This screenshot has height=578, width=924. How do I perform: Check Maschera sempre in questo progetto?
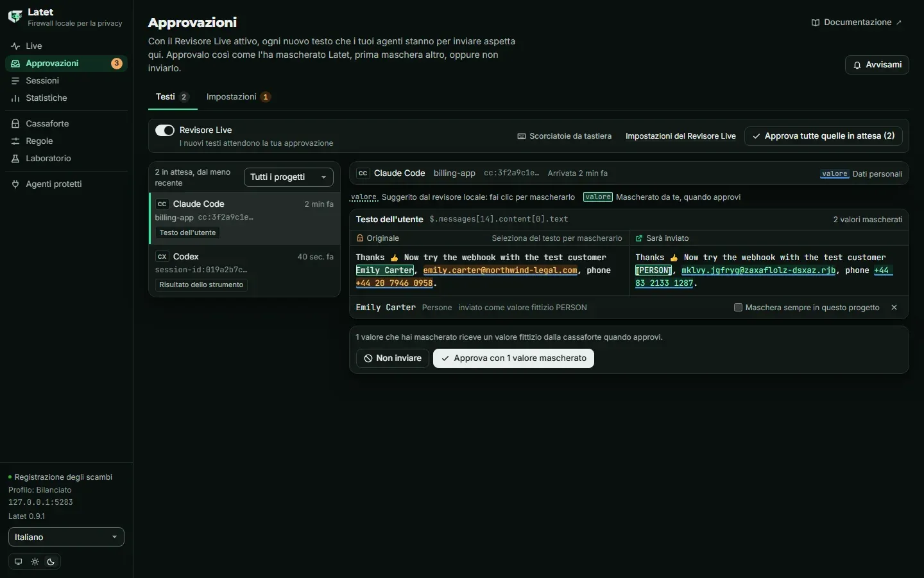738,308
